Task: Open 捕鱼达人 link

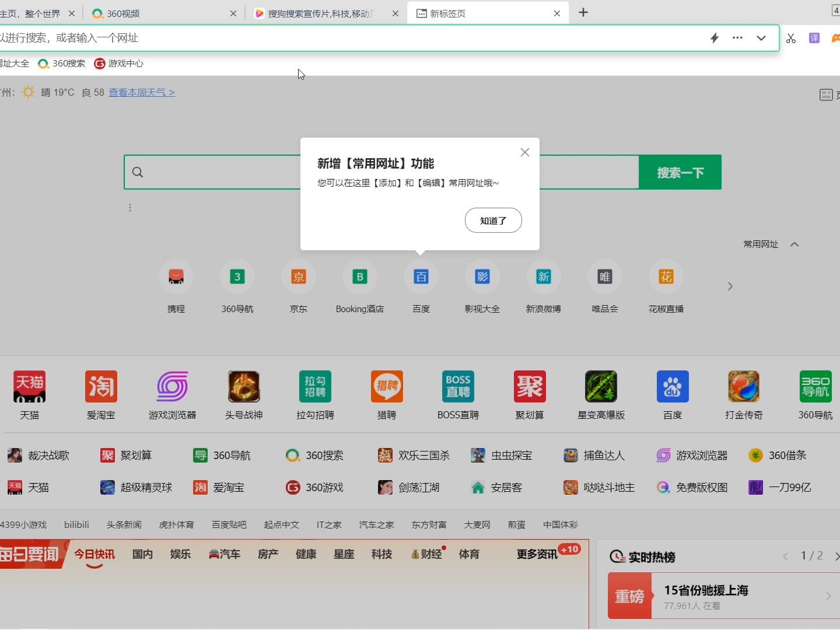Action: [594, 456]
